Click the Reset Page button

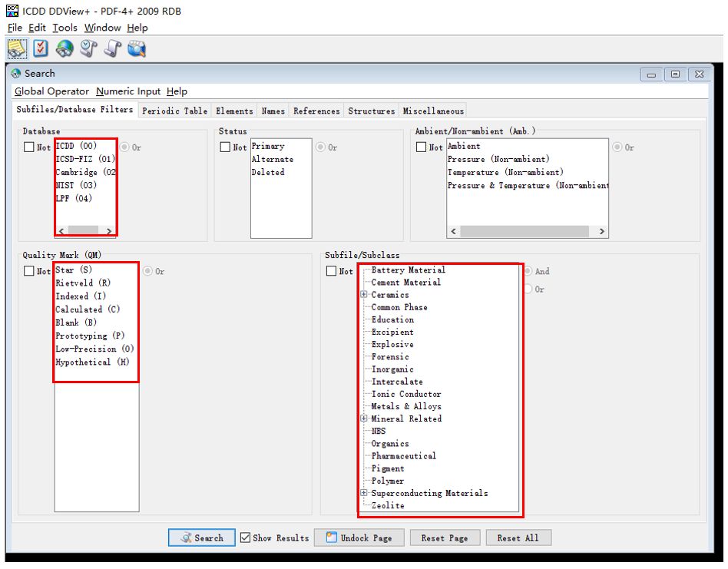click(x=445, y=538)
